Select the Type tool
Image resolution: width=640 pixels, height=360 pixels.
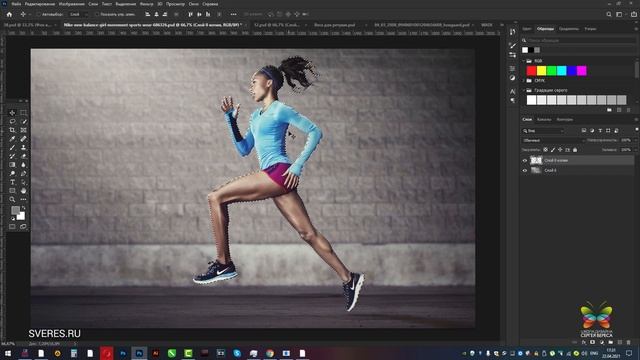(x=12, y=182)
